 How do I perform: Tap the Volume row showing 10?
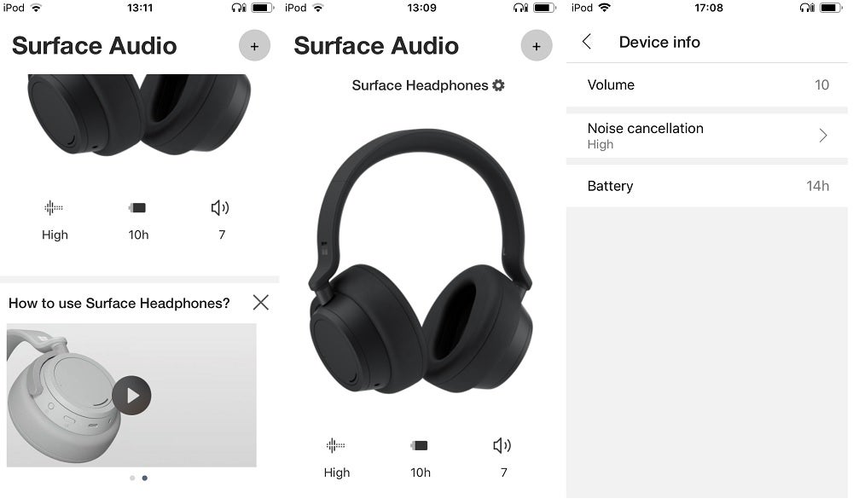tap(706, 84)
